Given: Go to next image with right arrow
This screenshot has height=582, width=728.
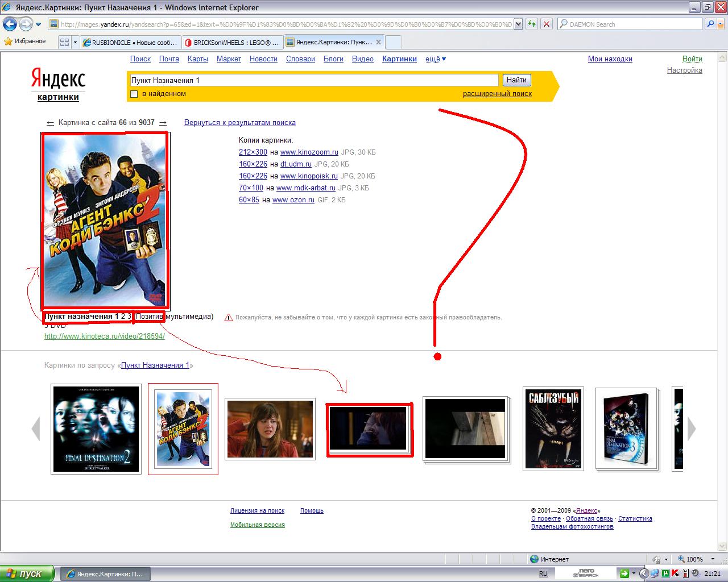Looking at the screenshot, I should [163, 123].
